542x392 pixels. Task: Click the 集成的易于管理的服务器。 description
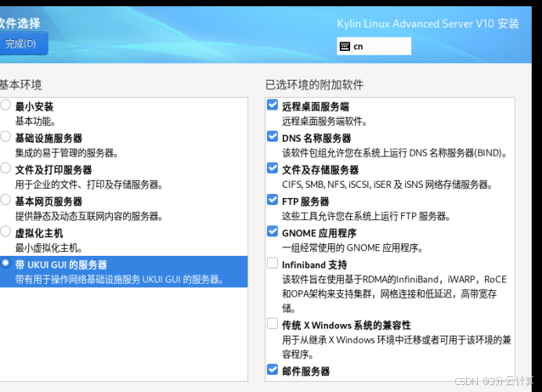click(67, 153)
